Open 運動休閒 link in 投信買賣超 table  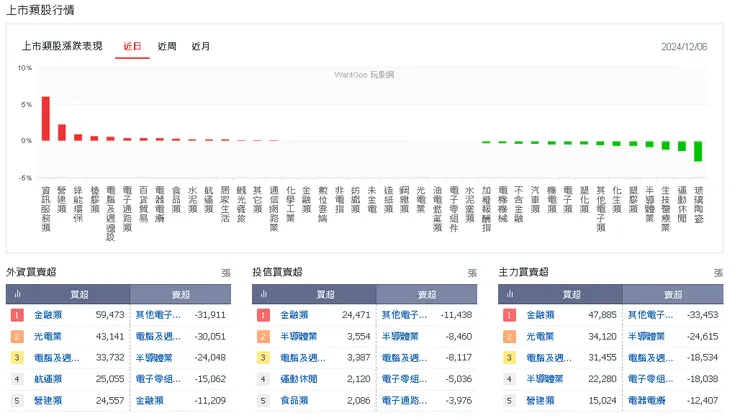(x=299, y=379)
